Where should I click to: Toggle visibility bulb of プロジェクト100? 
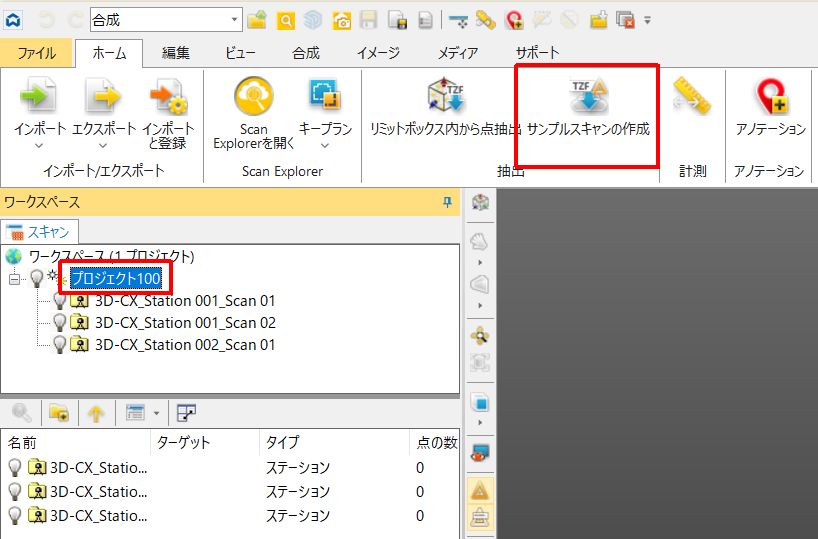(37, 278)
